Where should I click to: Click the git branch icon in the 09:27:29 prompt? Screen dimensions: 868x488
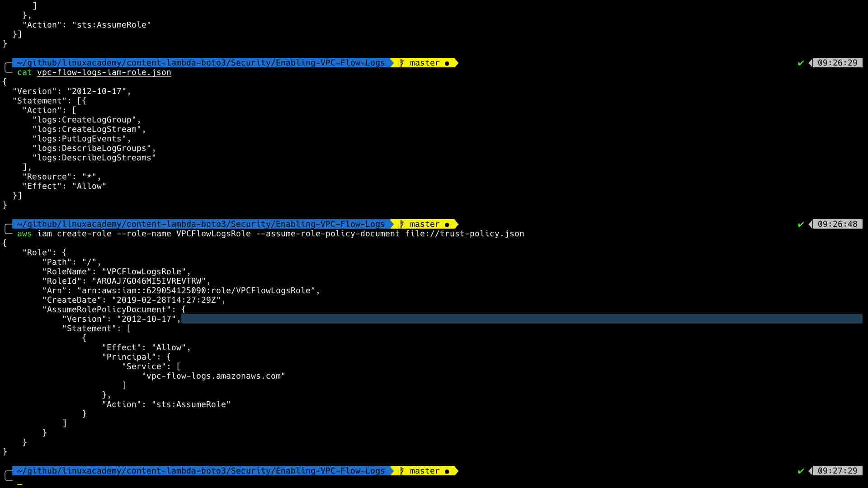point(401,471)
